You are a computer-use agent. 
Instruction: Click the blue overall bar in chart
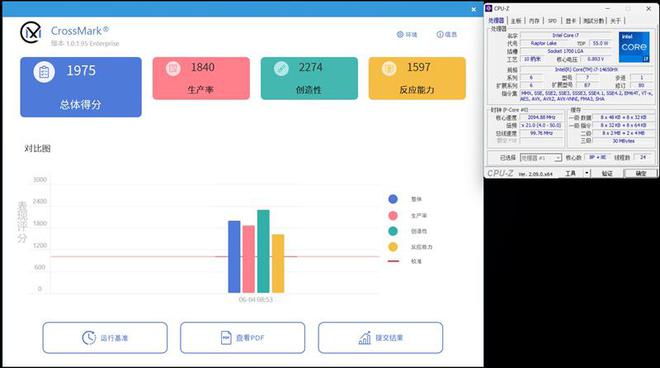point(234,256)
